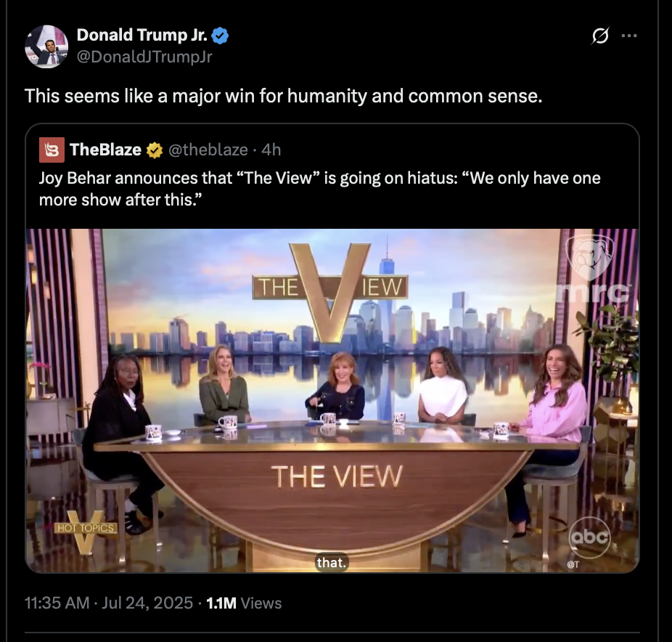
Task: Open TheBlaze account name in quoted post
Action: coord(105,150)
